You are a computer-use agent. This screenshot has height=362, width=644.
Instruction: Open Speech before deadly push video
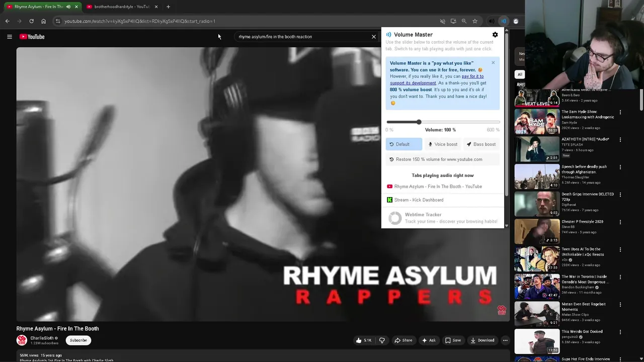pyautogui.click(x=537, y=176)
